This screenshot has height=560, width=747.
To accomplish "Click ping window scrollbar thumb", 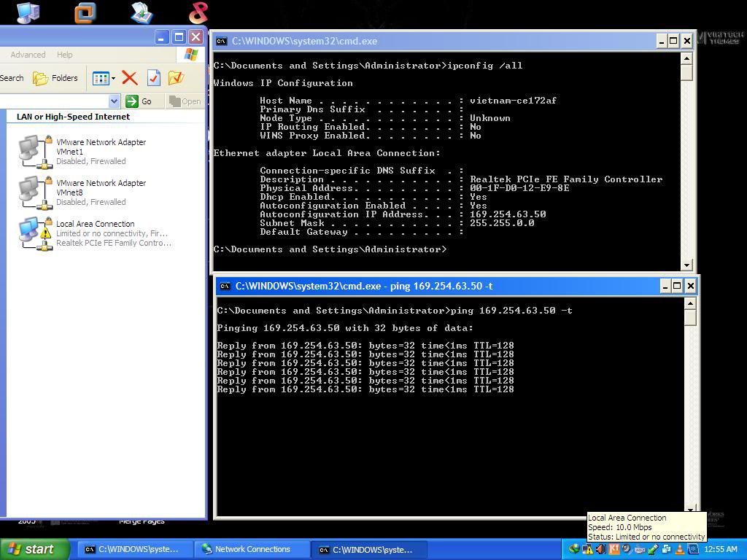I will pyautogui.click(x=690, y=318).
